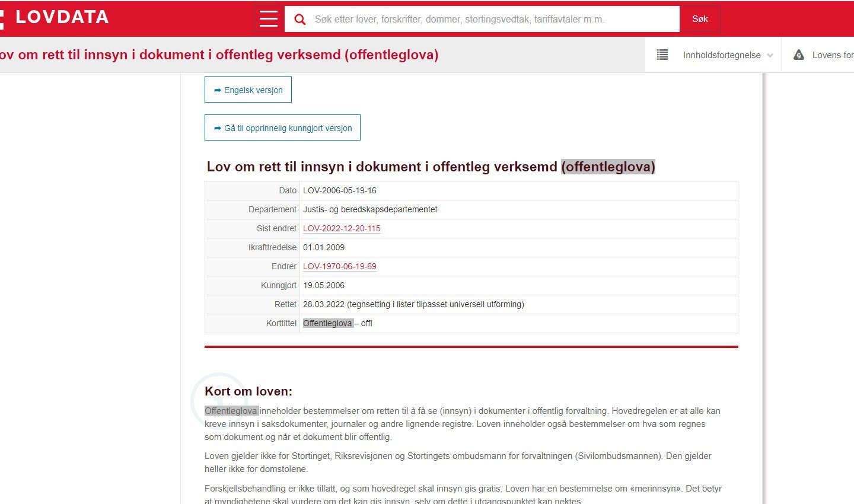854x504 pixels.
Task: Expand the Innholdsfortegnelse dropdown chevron
Action: coord(770,56)
